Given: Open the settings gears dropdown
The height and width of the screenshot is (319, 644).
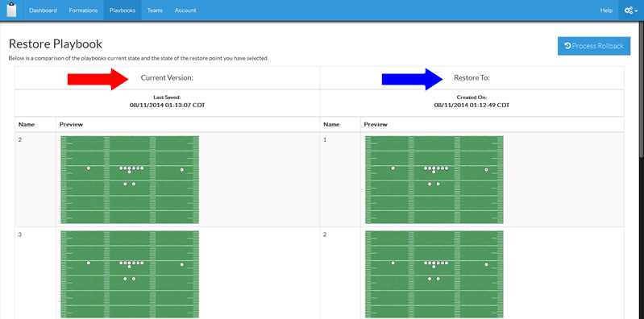Looking at the screenshot, I should (631, 10).
